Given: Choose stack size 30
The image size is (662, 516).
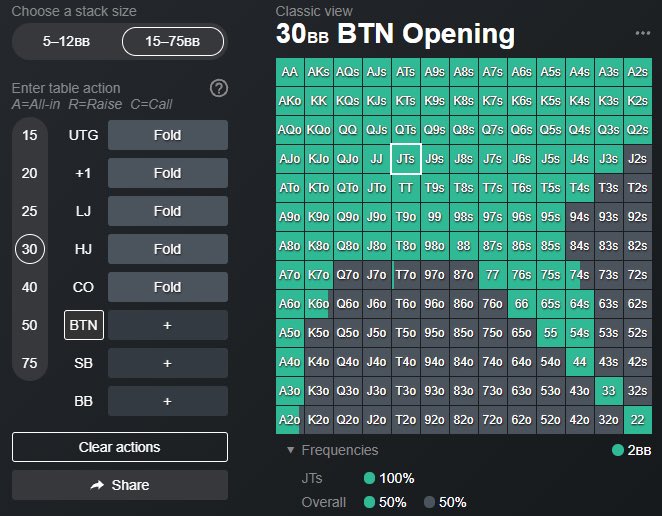Looking at the screenshot, I should click(30, 249).
